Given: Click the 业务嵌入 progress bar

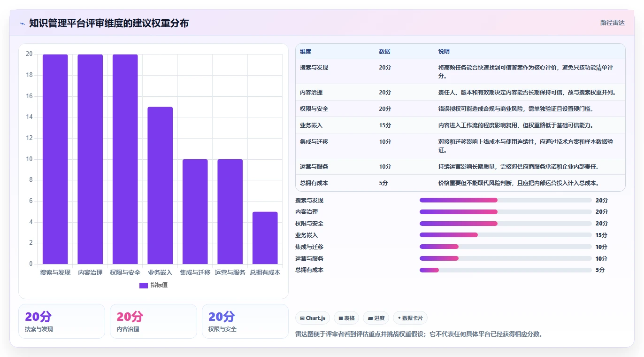Looking at the screenshot, I should pyautogui.click(x=506, y=235).
